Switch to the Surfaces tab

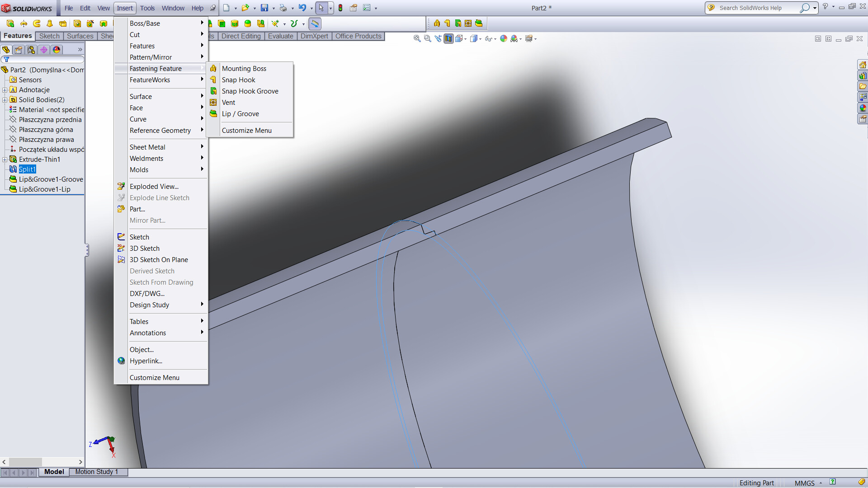click(80, 36)
